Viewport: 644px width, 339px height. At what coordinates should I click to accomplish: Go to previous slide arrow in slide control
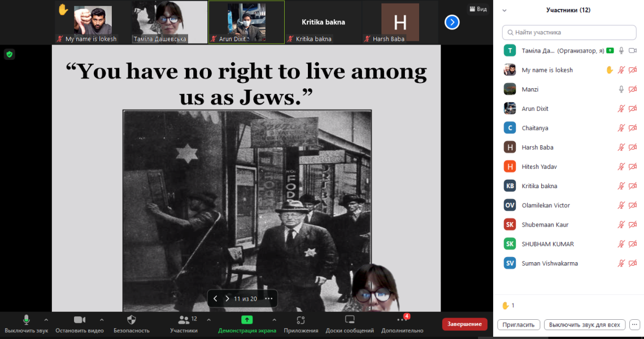click(215, 299)
